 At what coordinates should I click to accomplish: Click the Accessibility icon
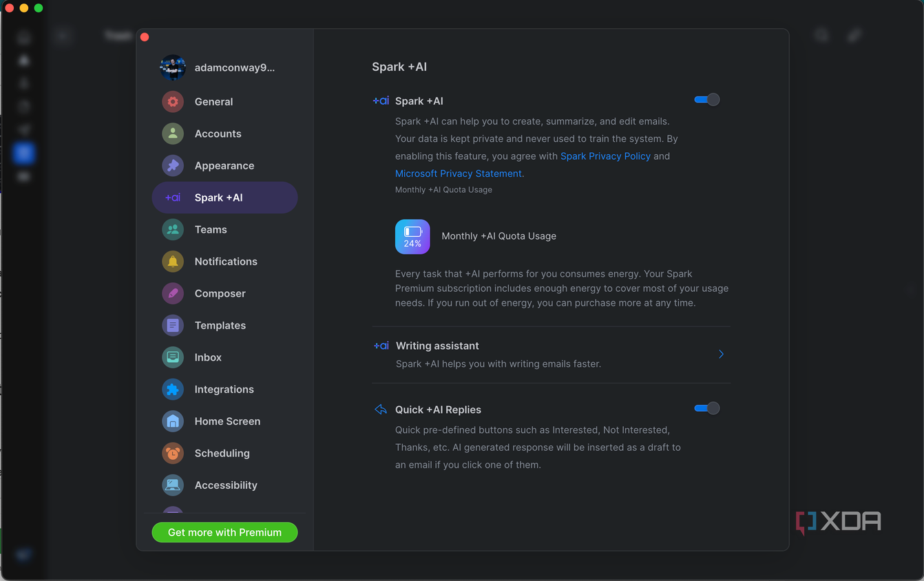[x=173, y=485]
